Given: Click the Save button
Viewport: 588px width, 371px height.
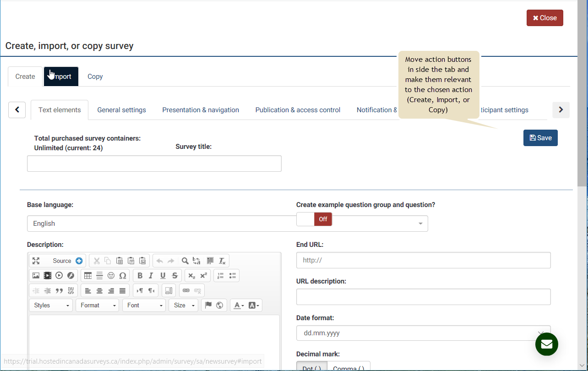Looking at the screenshot, I should [540, 138].
